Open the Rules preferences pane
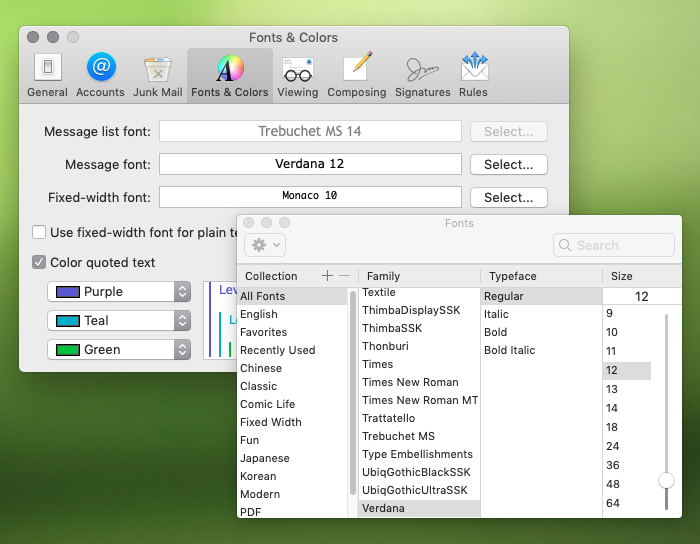This screenshot has height=544, width=700. (473, 76)
